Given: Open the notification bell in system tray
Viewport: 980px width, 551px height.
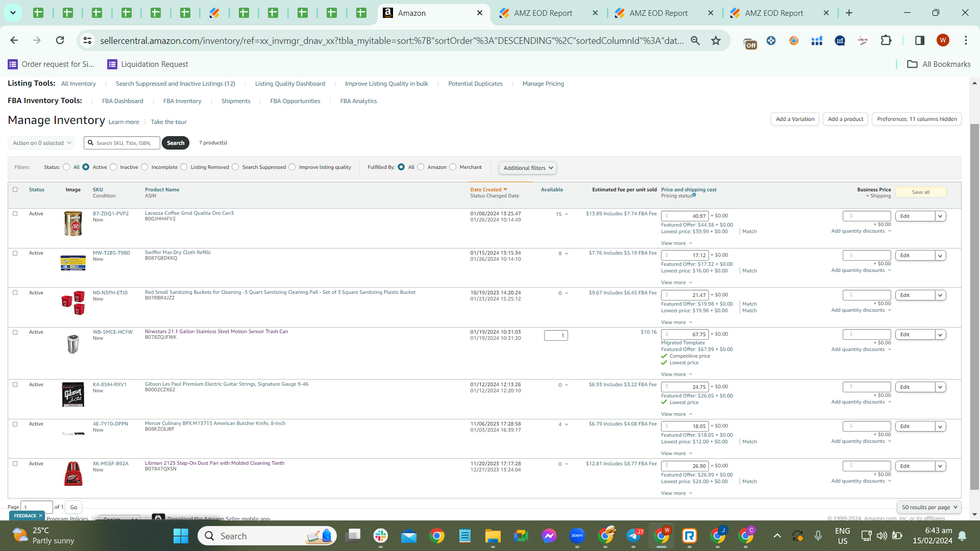Looking at the screenshot, I should click(962, 536).
